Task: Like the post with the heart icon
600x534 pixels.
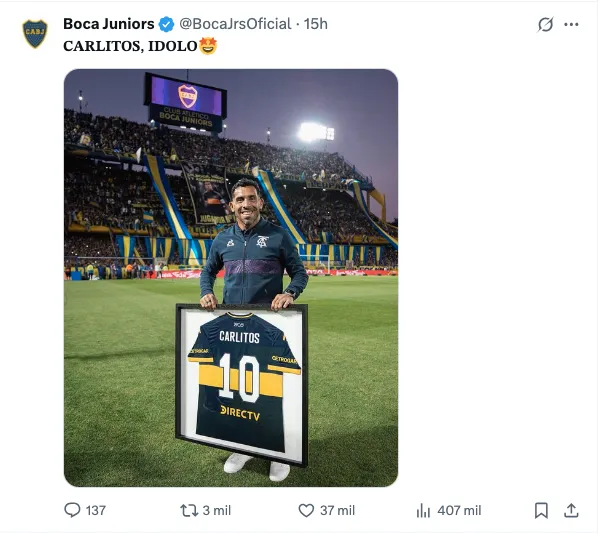Action: tap(307, 510)
